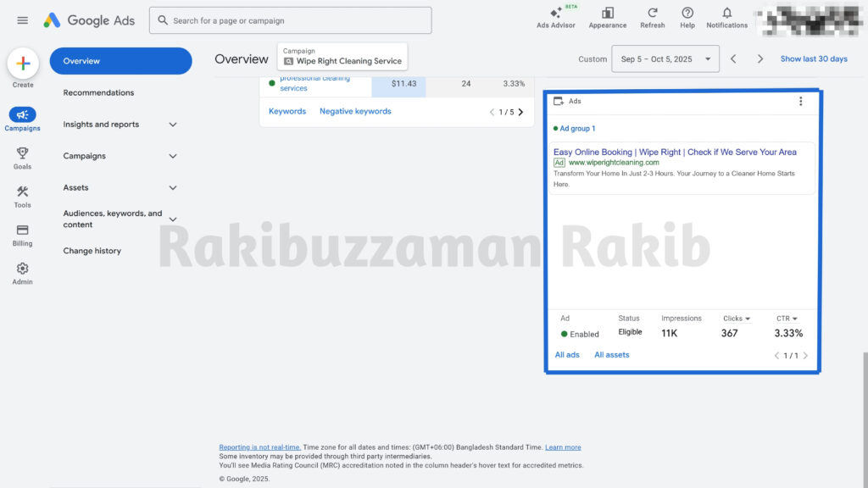Open Change history page

coord(92,251)
